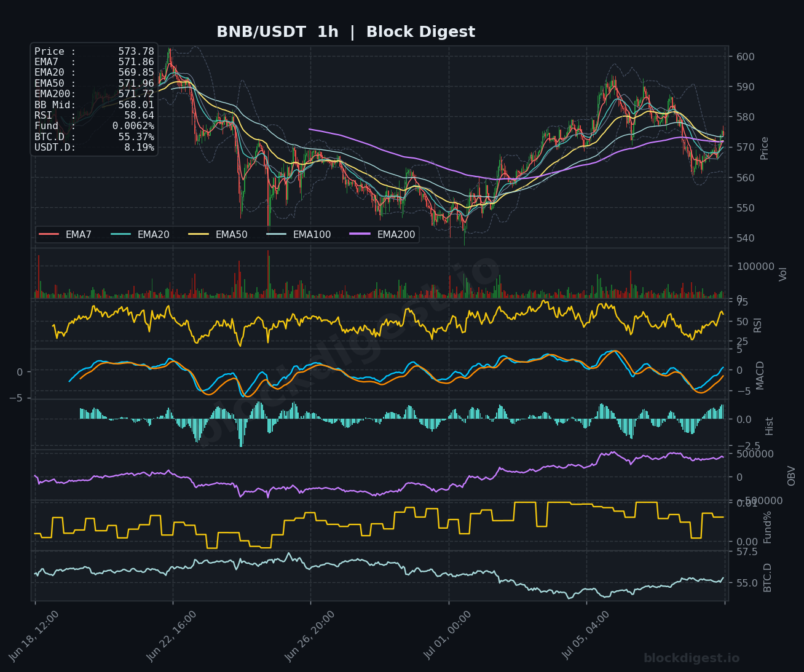Viewport: 804px width, 672px height.
Task: Click the Jun 22, 16:00 time label
Action: [x=172, y=636]
